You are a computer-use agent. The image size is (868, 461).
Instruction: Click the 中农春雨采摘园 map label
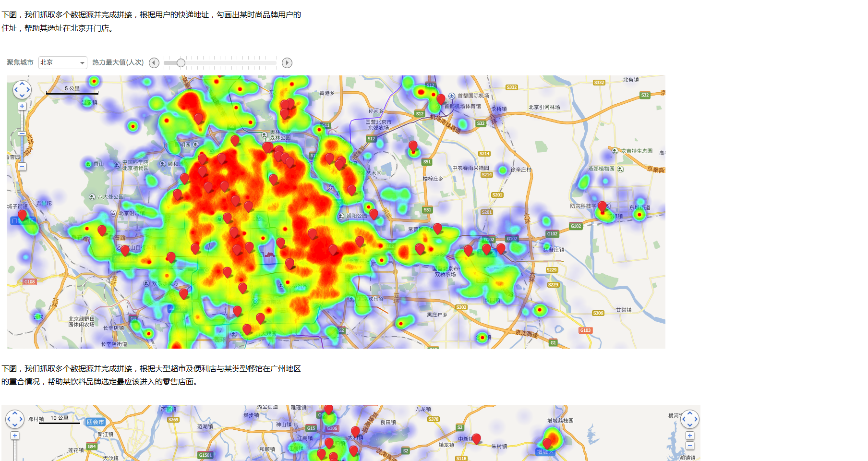(x=470, y=168)
